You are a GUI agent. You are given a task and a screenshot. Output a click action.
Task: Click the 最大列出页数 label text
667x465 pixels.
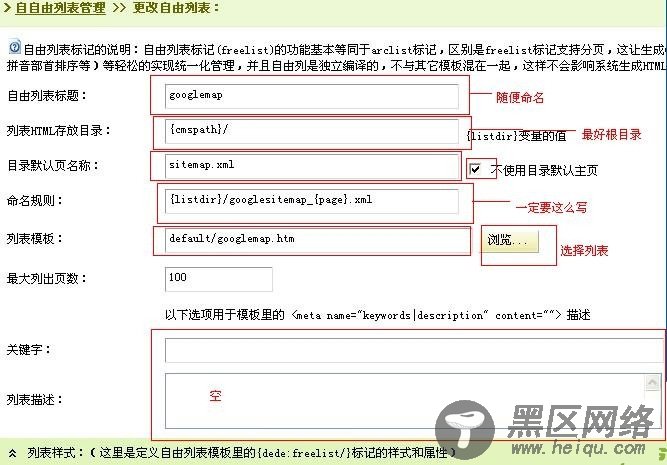coord(47,279)
